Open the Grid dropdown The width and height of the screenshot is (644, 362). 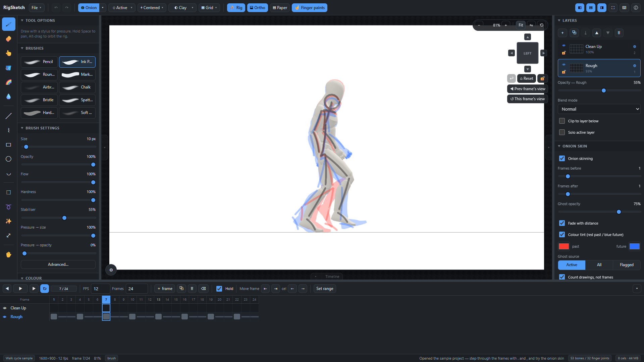tap(209, 8)
